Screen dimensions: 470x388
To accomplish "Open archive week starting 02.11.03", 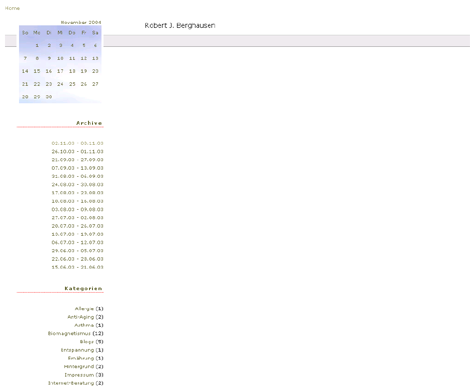I will (77, 143).
